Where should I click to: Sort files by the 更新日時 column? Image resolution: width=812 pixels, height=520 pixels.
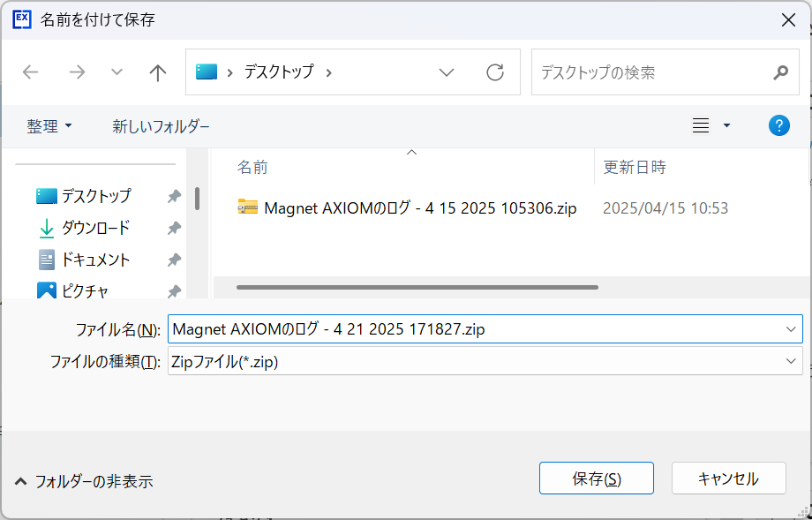[635, 167]
